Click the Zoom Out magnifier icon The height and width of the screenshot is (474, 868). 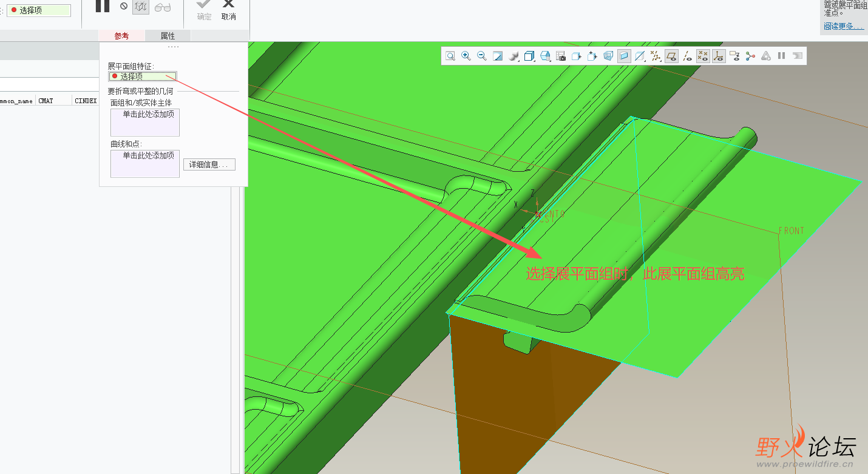pyautogui.click(x=482, y=56)
